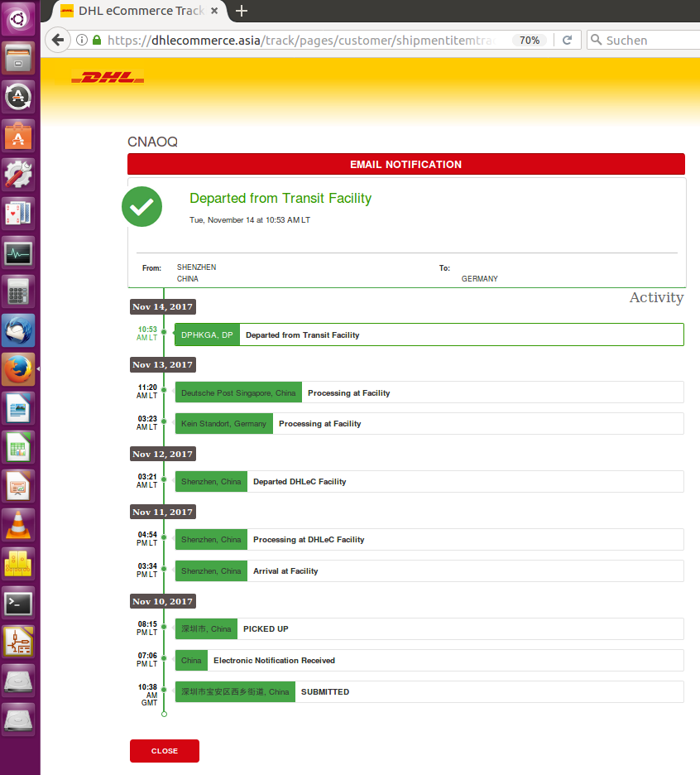This screenshot has height=775, width=700.
Task: Launch the Solitaire cards game icon
Action: pos(18,214)
